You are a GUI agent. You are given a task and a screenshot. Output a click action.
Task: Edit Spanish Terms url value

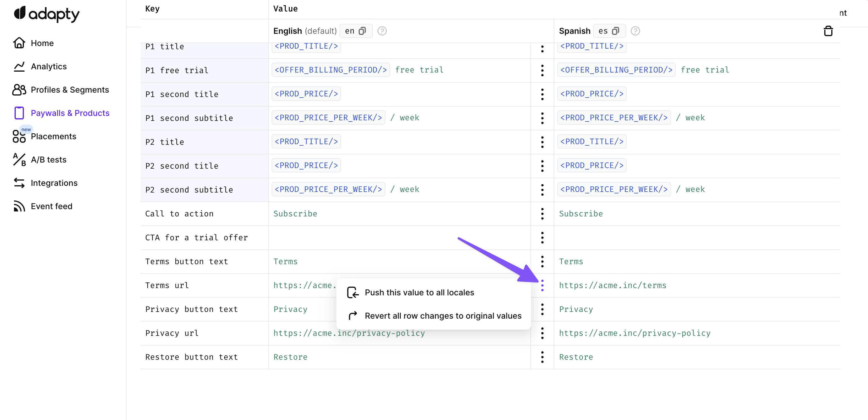(612, 285)
